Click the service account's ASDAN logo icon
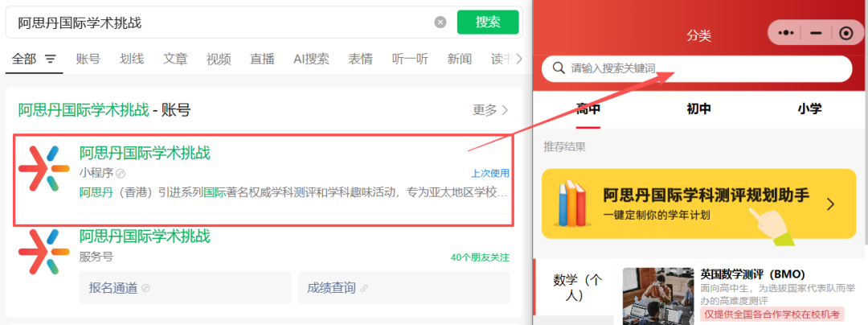 coord(43,252)
